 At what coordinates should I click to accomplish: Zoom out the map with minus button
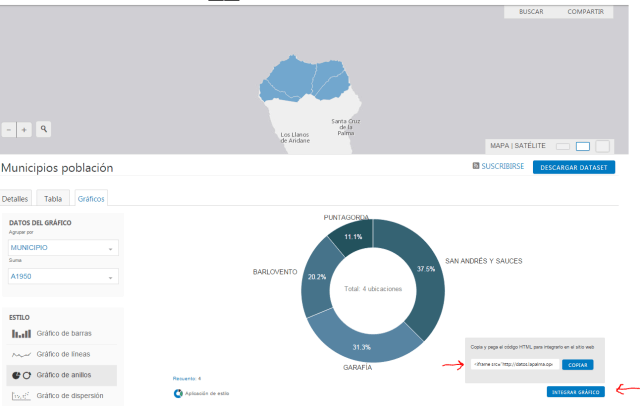(10, 130)
